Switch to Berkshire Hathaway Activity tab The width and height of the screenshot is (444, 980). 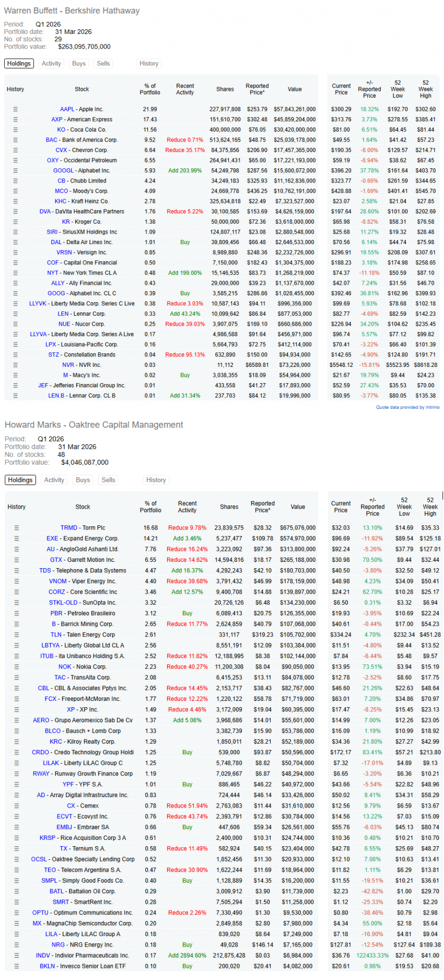(51, 63)
